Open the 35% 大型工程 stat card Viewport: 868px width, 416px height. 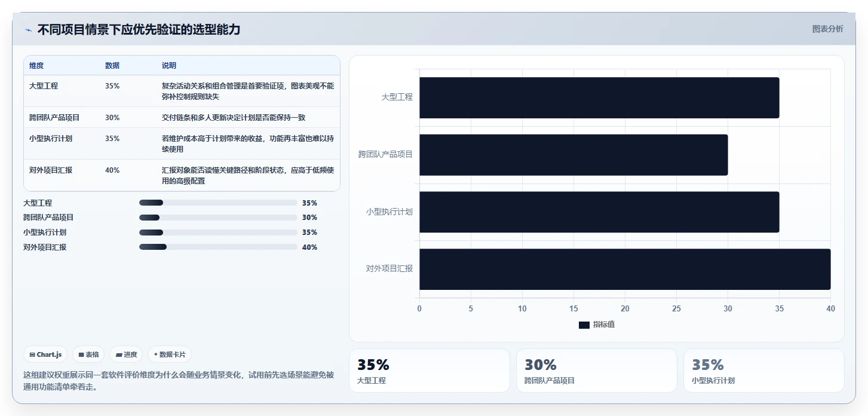(x=430, y=371)
